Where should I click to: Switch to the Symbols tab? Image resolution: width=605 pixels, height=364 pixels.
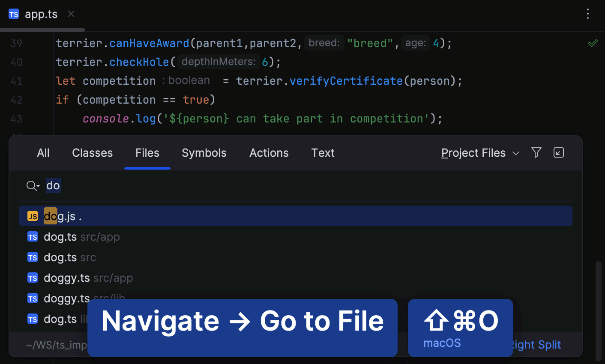[x=204, y=152]
